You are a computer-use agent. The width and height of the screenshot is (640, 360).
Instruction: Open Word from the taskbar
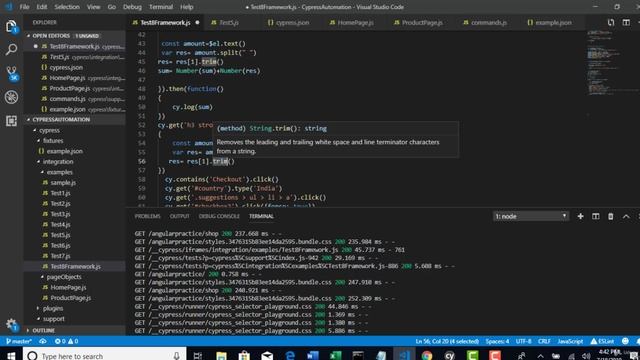pos(313,356)
